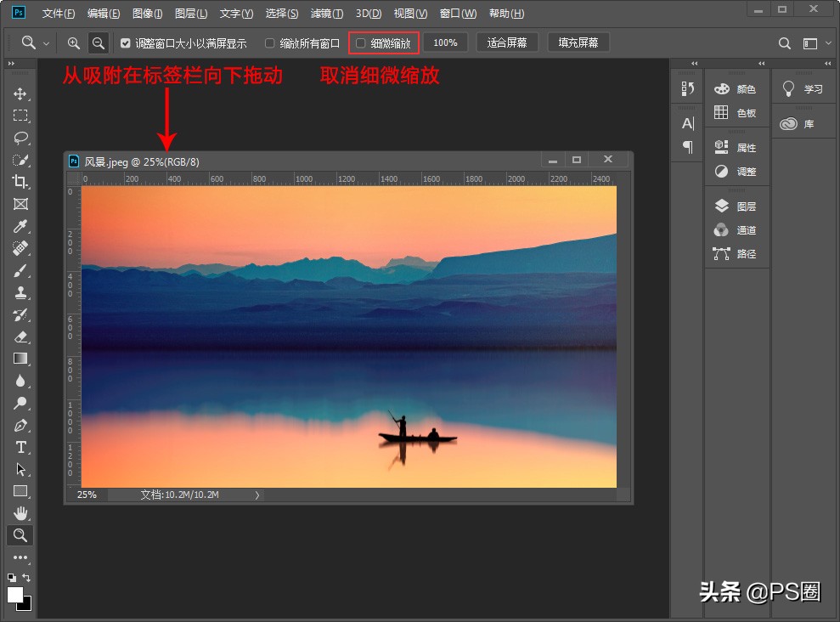Open the 滤镜 (Filter) menu
This screenshot has height=622, width=840.
click(x=326, y=14)
